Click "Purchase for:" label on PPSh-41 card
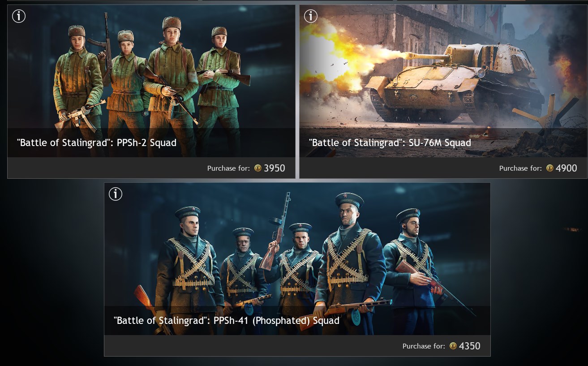Image resolution: width=588 pixels, height=366 pixels. tap(424, 346)
